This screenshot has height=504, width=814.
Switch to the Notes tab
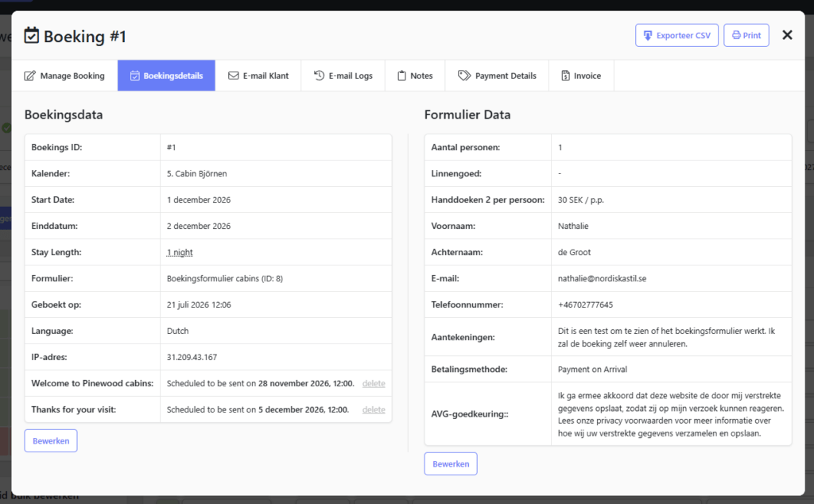pyautogui.click(x=415, y=76)
